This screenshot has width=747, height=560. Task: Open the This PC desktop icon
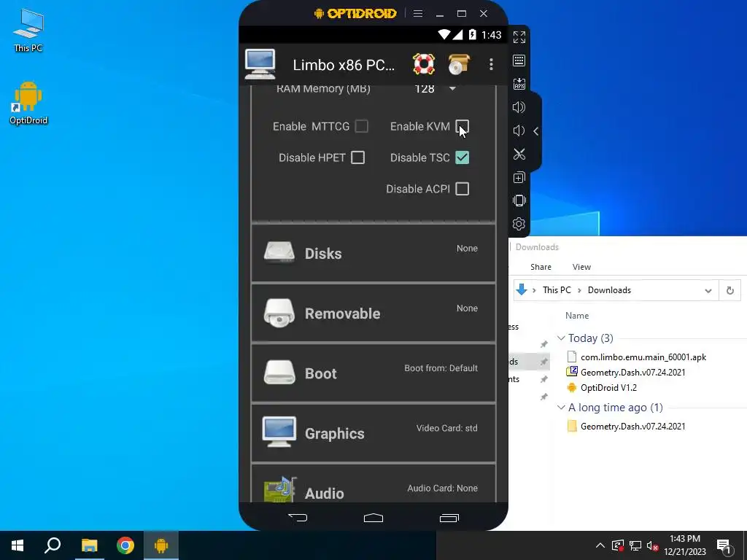pyautogui.click(x=28, y=31)
